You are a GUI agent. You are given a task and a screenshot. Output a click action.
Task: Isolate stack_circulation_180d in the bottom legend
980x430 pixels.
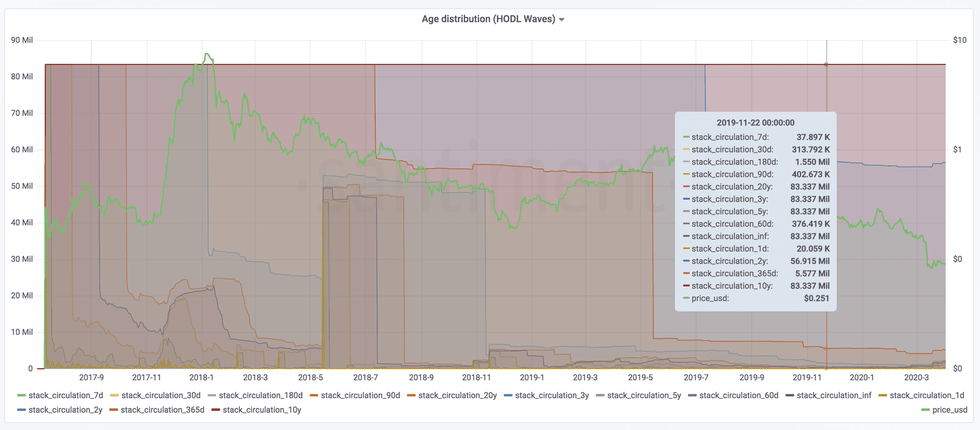pyautogui.click(x=260, y=396)
